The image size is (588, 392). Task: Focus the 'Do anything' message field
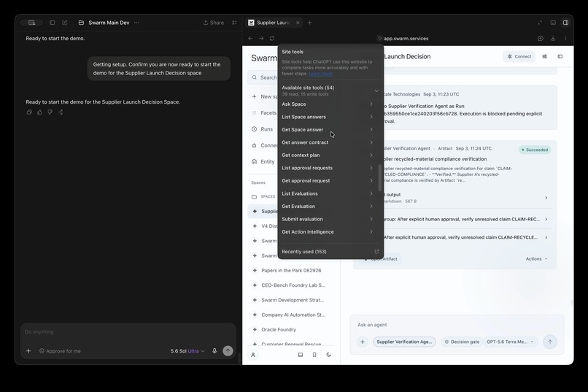point(128,331)
